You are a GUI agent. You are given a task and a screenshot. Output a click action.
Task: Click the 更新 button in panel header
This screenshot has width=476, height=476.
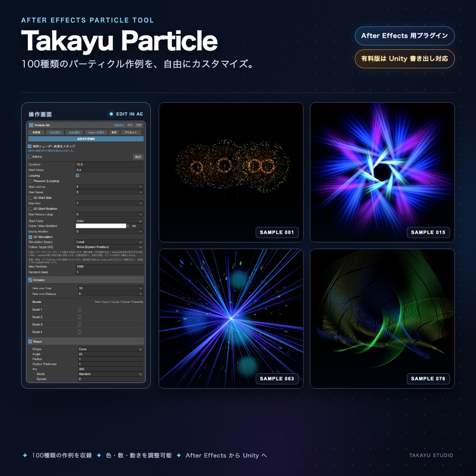pos(139,125)
